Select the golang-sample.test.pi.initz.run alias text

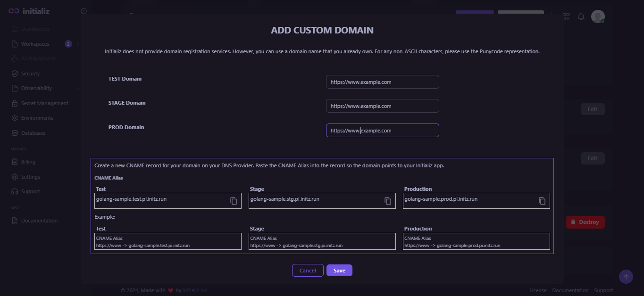pos(131,199)
